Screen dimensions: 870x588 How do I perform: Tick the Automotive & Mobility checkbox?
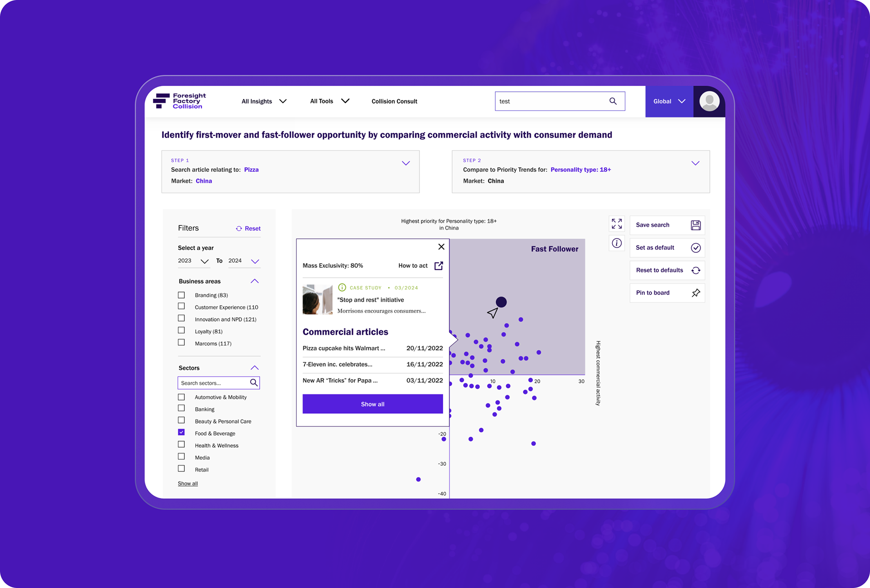click(181, 397)
